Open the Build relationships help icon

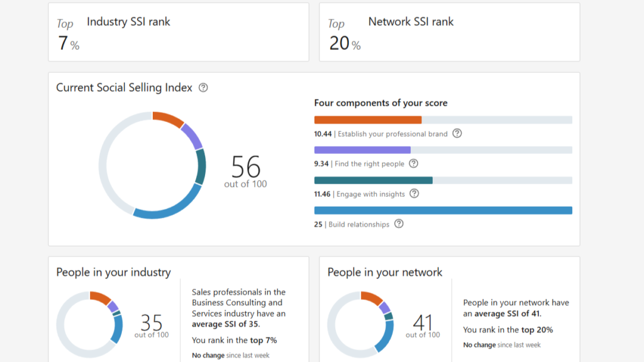(x=399, y=224)
